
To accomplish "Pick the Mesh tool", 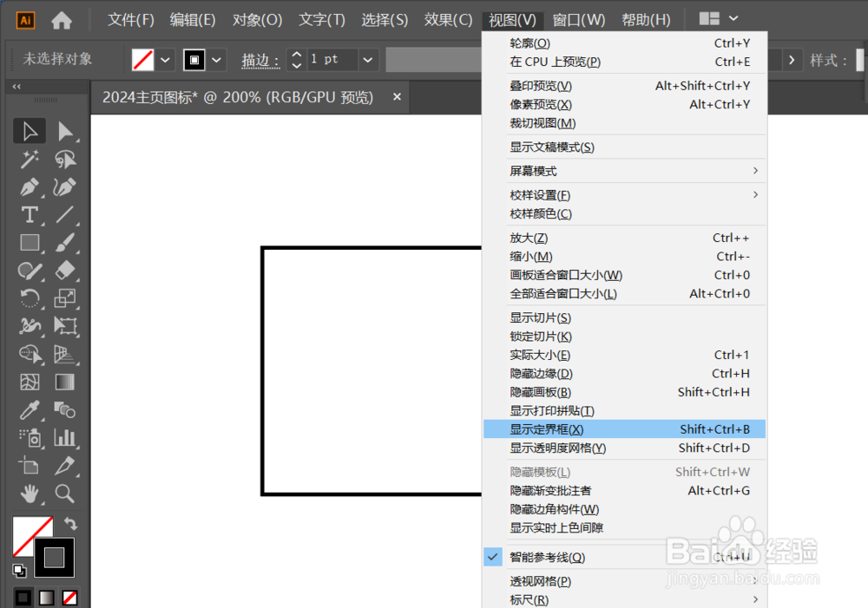I will pos(30,382).
